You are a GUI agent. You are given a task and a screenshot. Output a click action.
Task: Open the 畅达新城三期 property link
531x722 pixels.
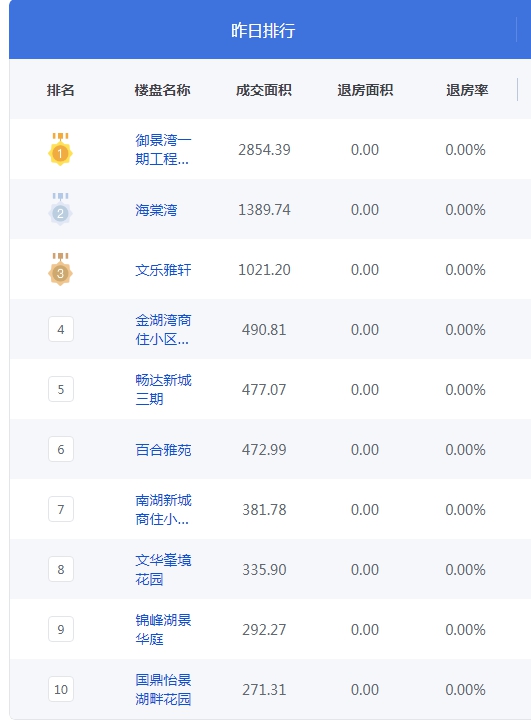pyautogui.click(x=163, y=390)
